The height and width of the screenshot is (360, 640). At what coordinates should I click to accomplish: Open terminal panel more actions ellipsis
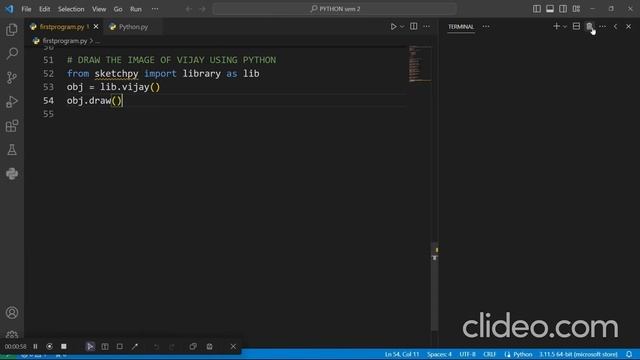coord(602,27)
